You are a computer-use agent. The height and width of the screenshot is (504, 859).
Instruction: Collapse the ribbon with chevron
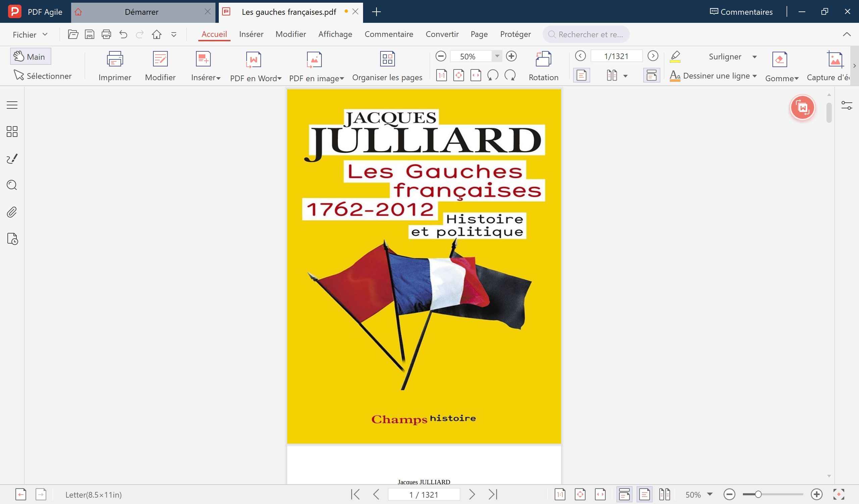[x=847, y=35]
